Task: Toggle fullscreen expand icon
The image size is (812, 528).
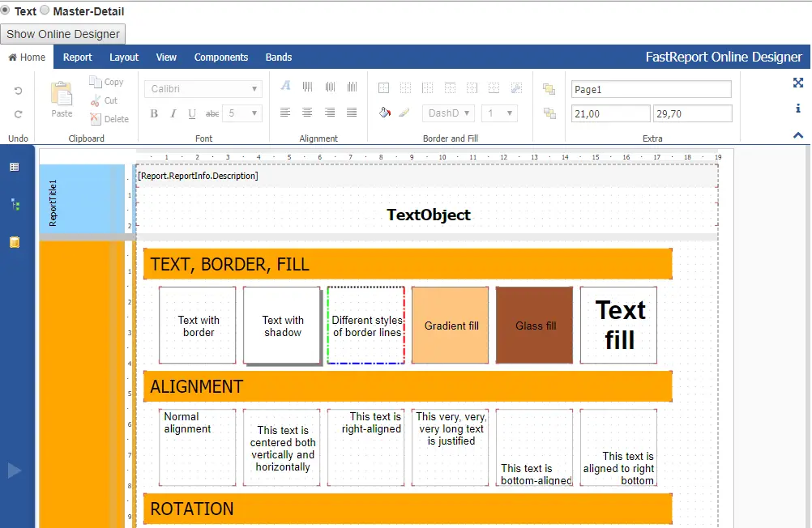Action: (x=798, y=83)
